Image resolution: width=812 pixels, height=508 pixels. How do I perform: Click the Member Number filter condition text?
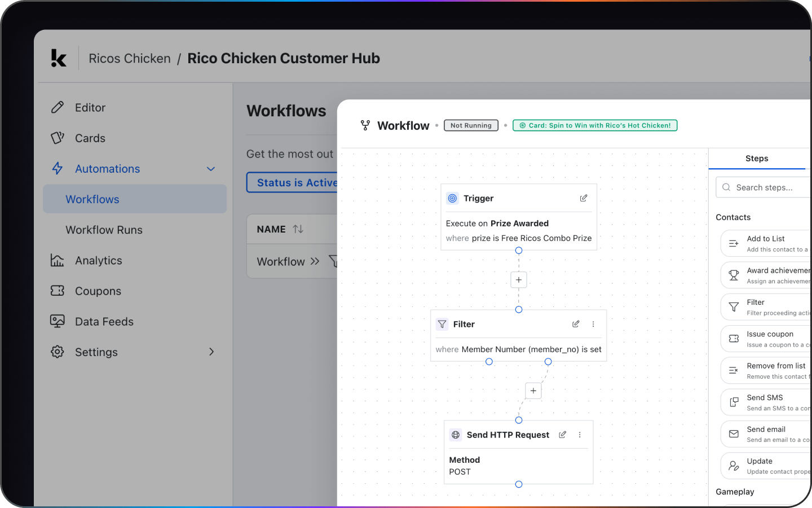[519, 349]
